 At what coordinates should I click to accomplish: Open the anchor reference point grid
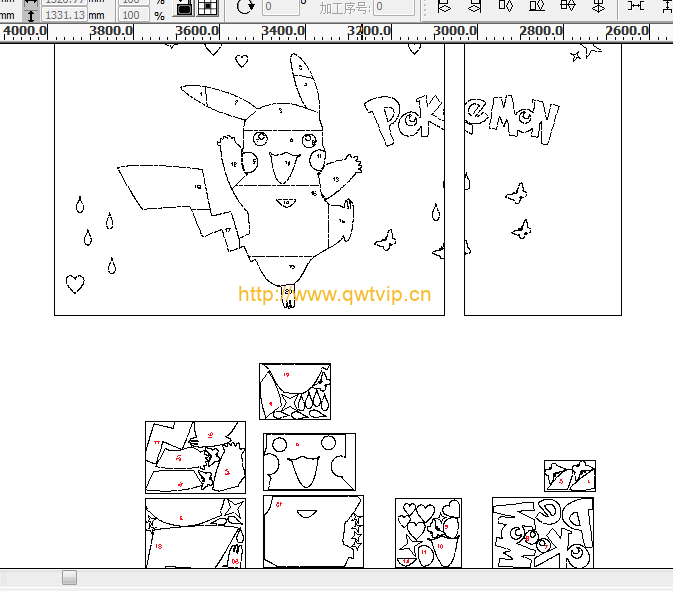[x=208, y=8]
